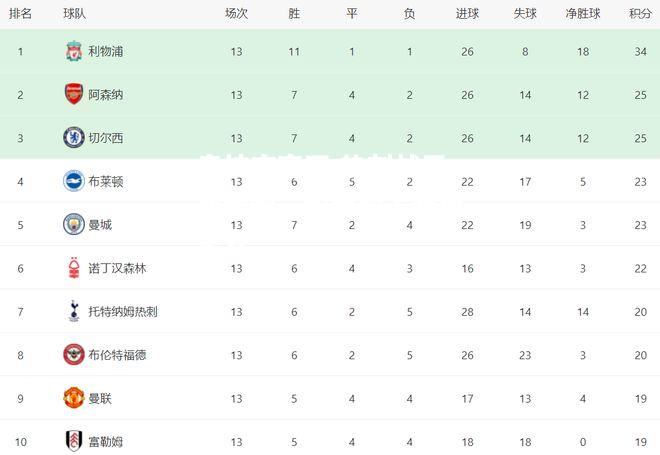Click the Liverpool club crest

(x=74, y=51)
